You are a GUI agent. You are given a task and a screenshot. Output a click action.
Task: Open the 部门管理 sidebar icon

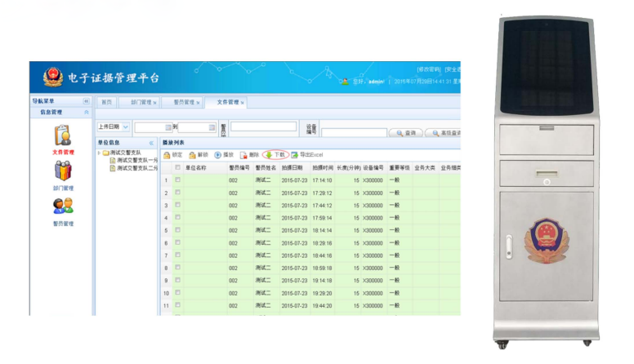pos(63,171)
